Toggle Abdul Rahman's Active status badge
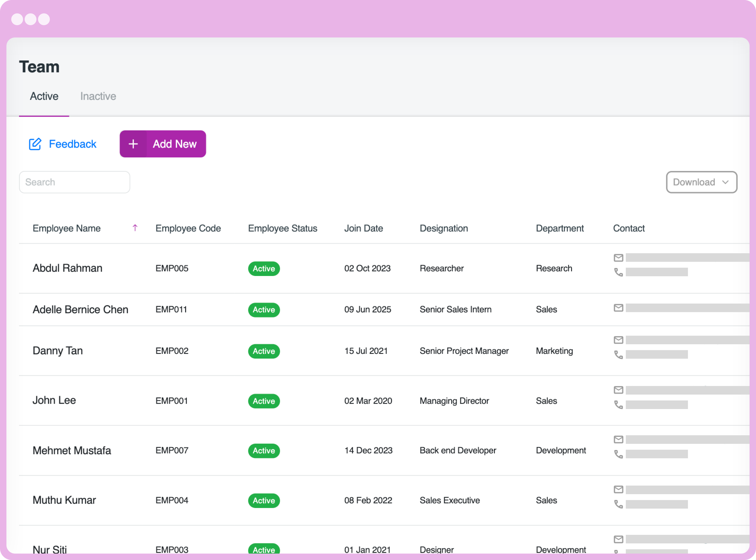This screenshot has width=756, height=560. pos(264,268)
